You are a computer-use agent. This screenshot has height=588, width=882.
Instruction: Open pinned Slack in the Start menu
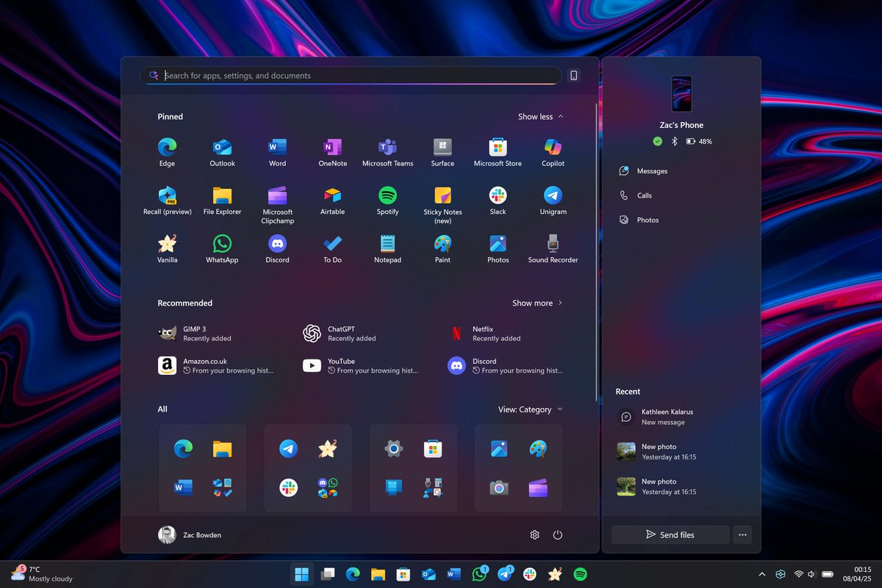(x=498, y=201)
